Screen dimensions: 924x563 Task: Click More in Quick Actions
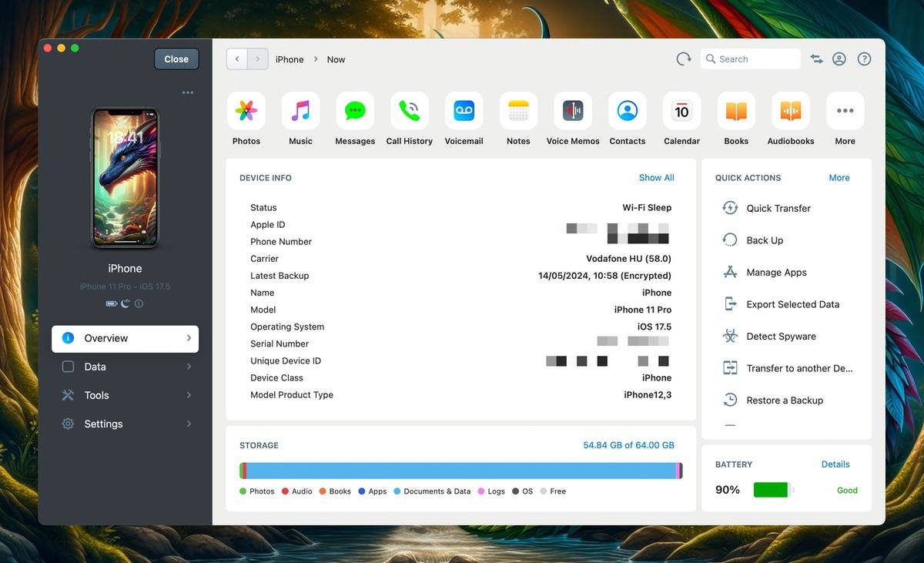tap(839, 178)
